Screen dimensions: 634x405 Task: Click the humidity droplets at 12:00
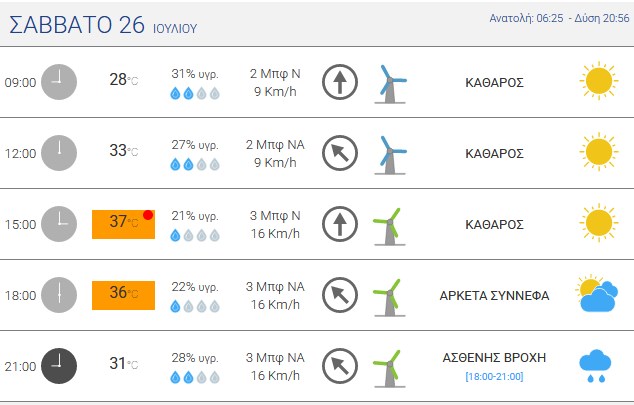tap(195, 164)
